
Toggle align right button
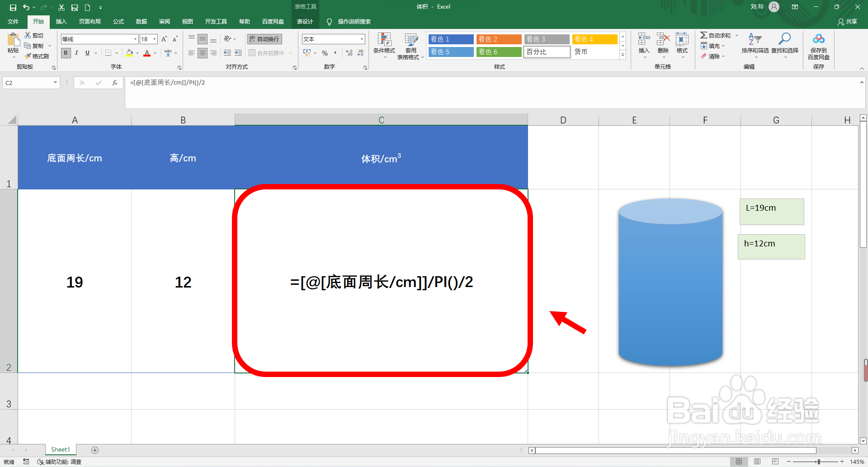pyautogui.click(x=213, y=53)
